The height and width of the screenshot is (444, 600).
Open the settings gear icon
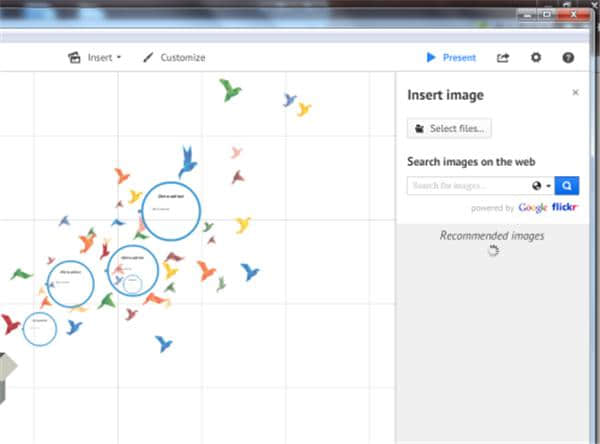point(536,57)
